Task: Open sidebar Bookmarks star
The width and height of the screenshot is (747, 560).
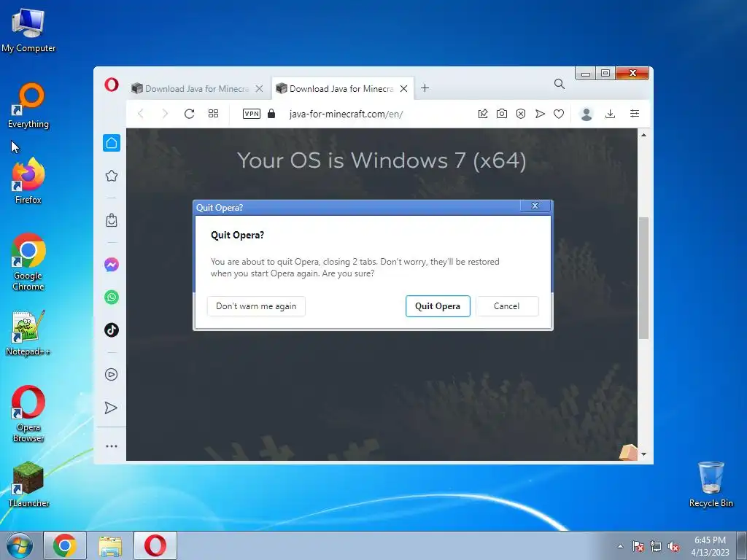Action: [112, 176]
